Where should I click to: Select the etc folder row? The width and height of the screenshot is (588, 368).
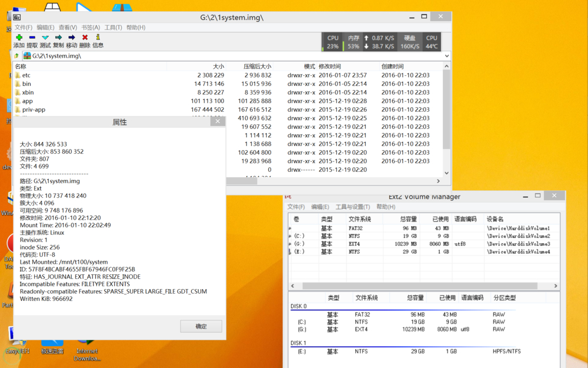pos(26,75)
